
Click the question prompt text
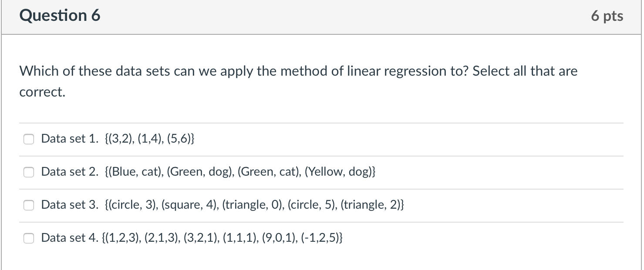click(x=298, y=81)
